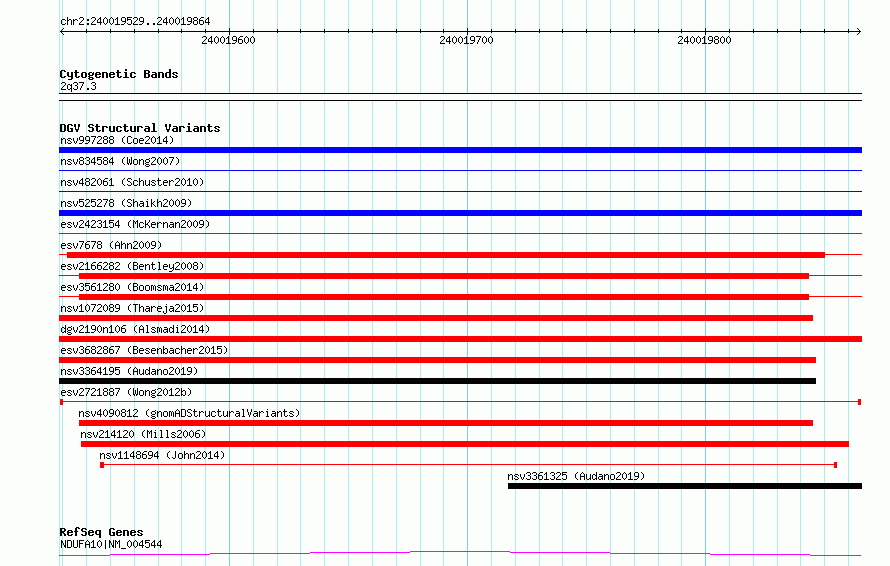This screenshot has height=566, width=890.
Task: Select the red bar under nsv214120
Action: tap(465, 444)
